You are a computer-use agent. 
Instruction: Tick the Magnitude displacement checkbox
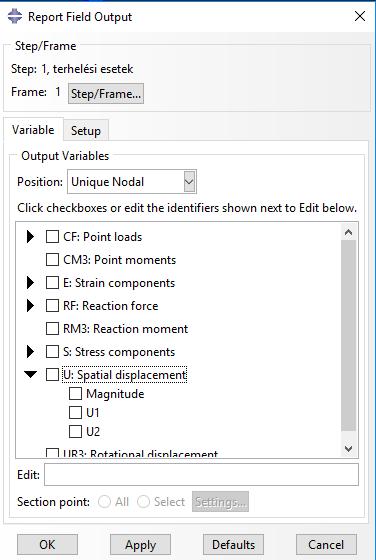[x=75, y=394]
